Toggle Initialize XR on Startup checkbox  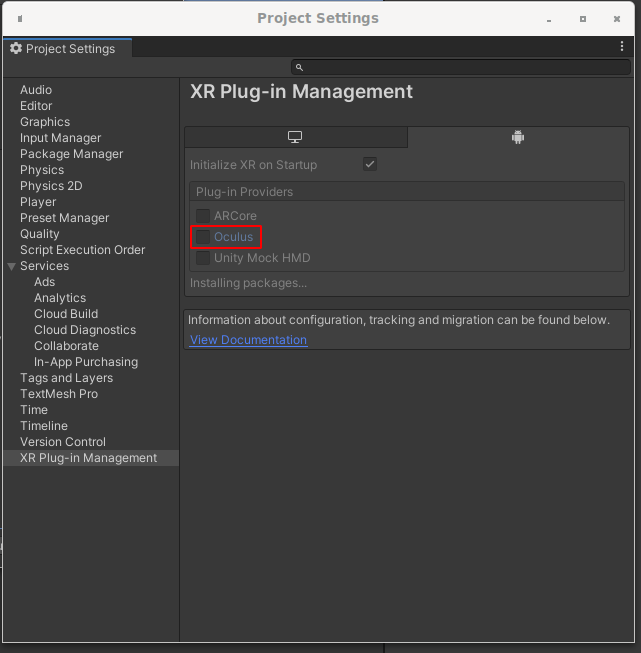click(x=370, y=164)
